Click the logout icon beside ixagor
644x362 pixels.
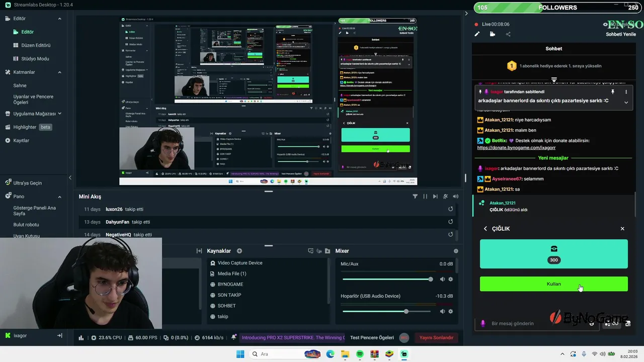(x=59, y=335)
